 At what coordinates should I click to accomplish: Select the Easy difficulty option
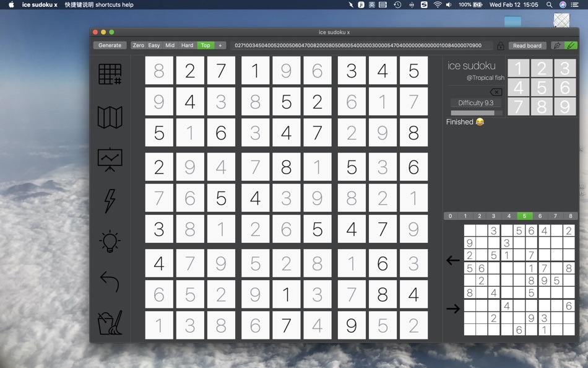(x=153, y=45)
